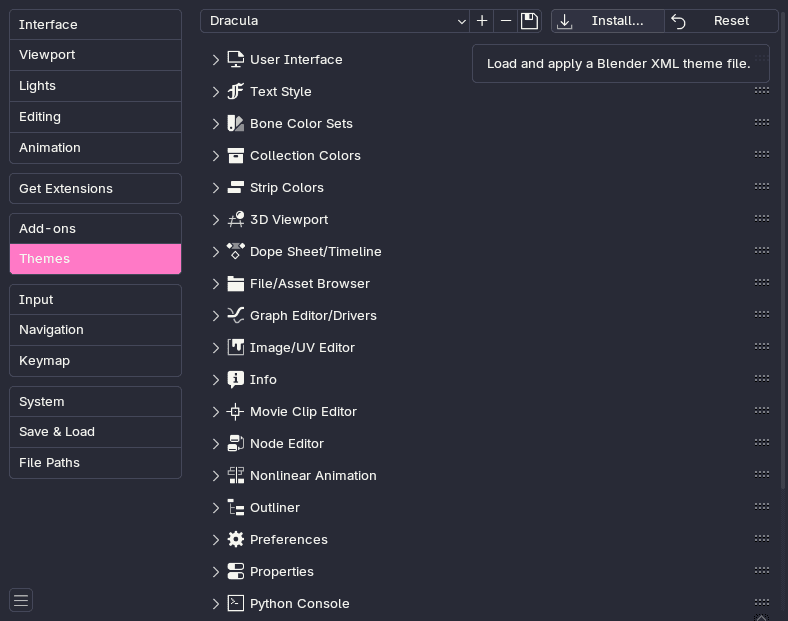Switch to the Add-ons preferences tab
The width and height of the screenshot is (788, 621).
coord(95,229)
